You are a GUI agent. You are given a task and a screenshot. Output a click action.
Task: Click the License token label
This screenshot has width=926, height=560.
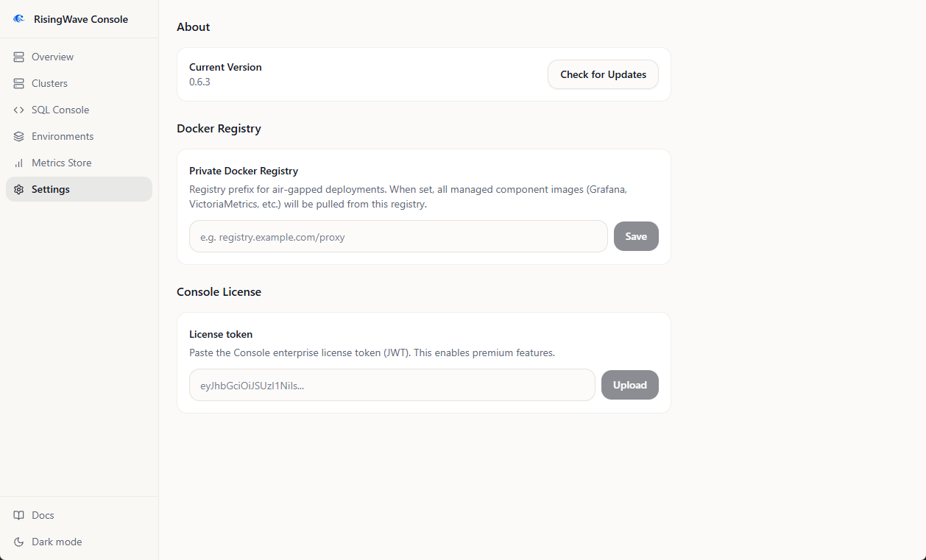221,334
